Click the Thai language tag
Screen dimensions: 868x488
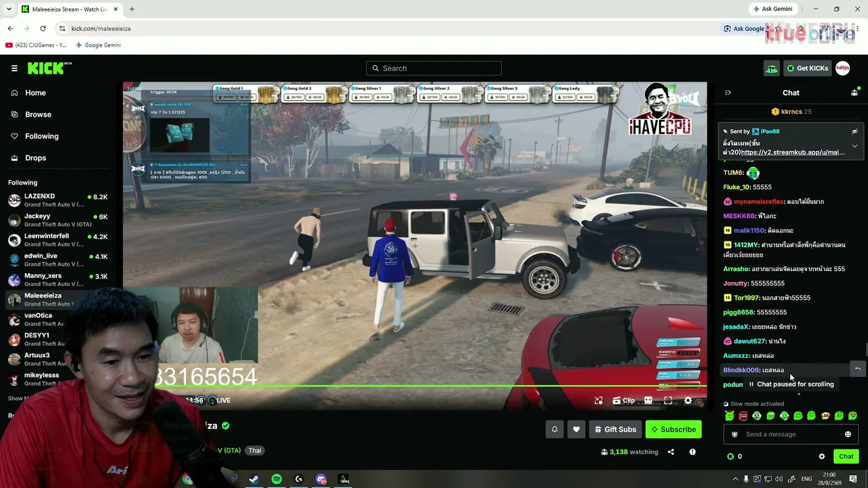(254, 451)
